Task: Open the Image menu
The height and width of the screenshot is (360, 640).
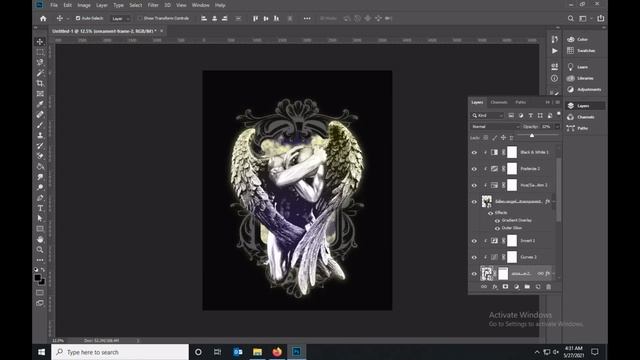Action: pos(84,5)
